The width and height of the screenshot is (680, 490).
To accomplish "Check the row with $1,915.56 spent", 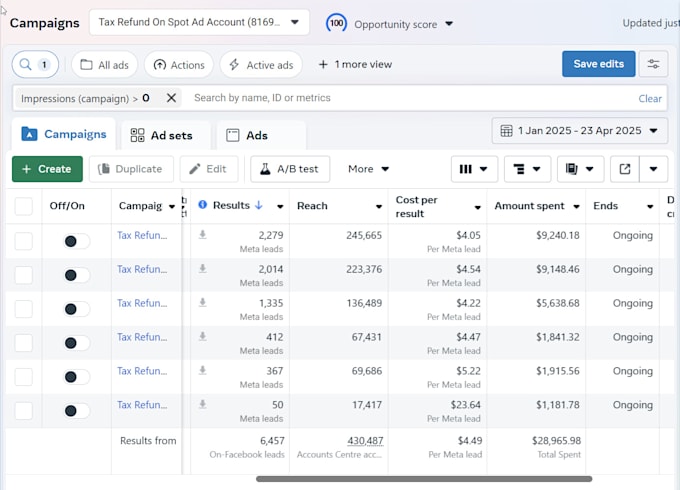I will [x=23, y=377].
